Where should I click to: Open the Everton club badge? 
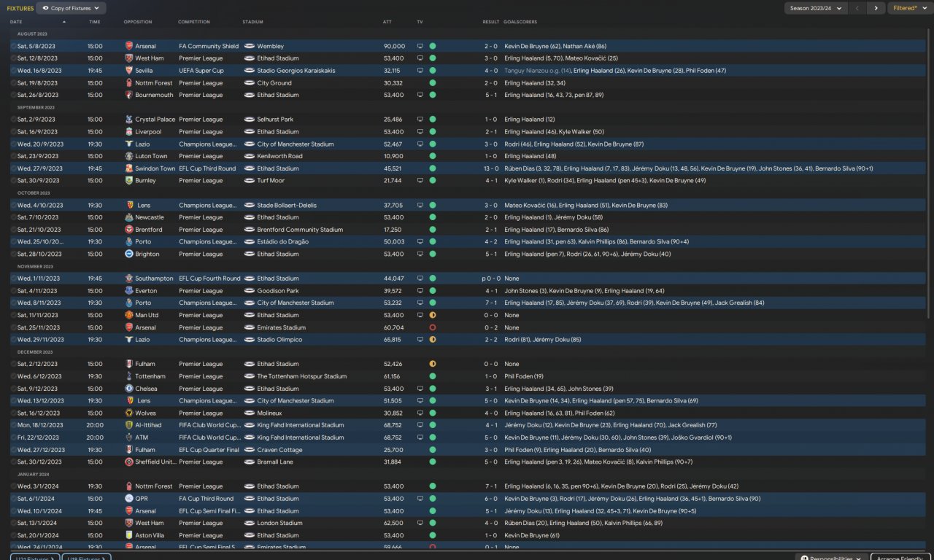point(129,291)
